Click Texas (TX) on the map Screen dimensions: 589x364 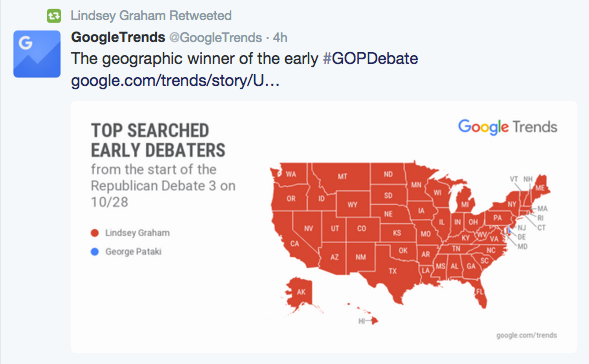point(393,271)
